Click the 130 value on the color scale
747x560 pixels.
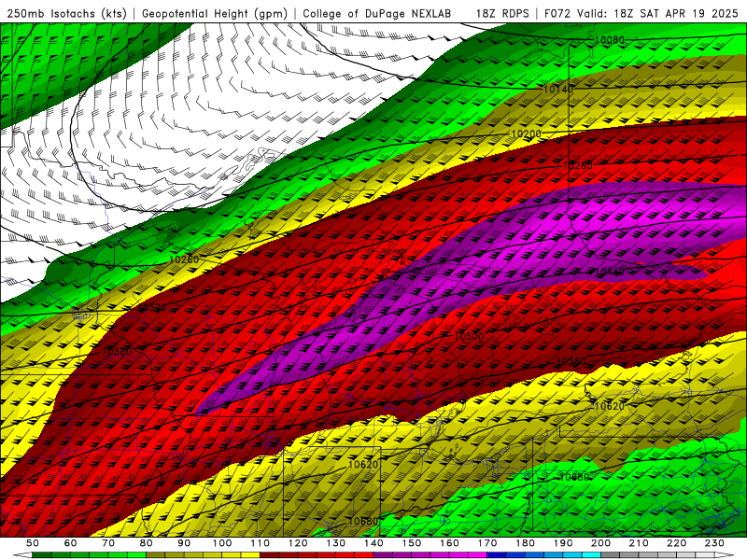(x=336, y=543)
